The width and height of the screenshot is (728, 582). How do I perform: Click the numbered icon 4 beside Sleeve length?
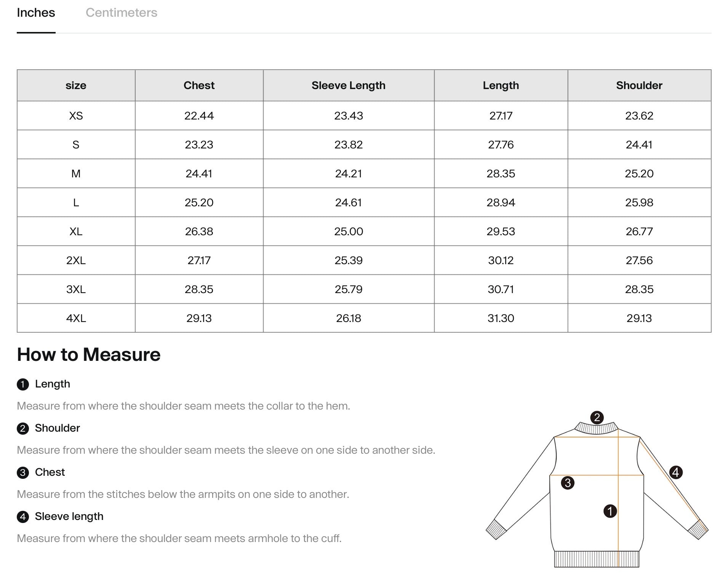point(23,516)
